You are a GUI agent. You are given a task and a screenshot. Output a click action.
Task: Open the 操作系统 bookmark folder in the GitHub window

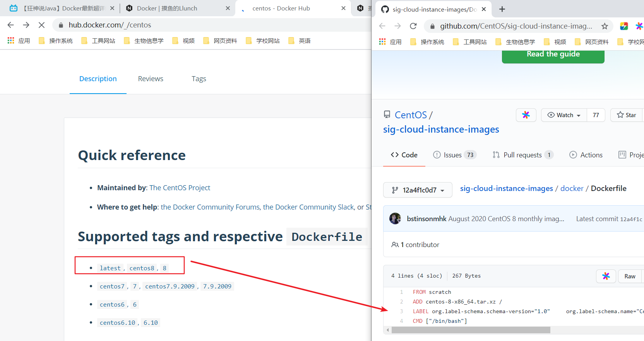click(427, 42)
